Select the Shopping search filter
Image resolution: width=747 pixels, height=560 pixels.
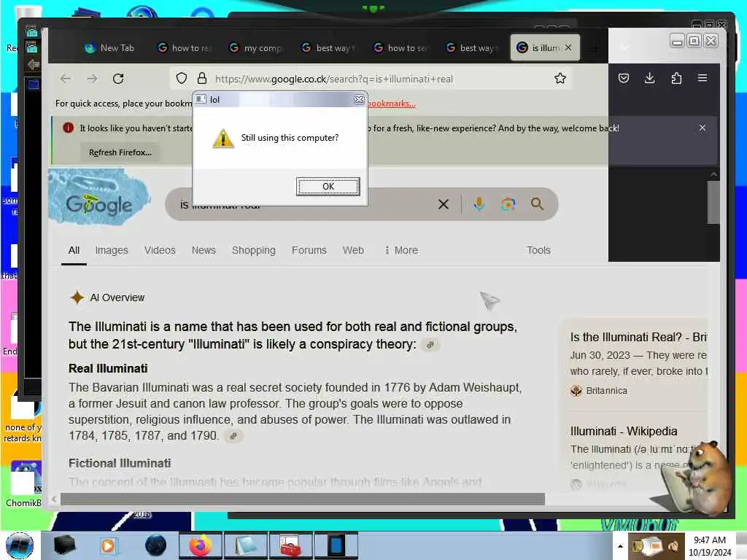click(253, 251)
